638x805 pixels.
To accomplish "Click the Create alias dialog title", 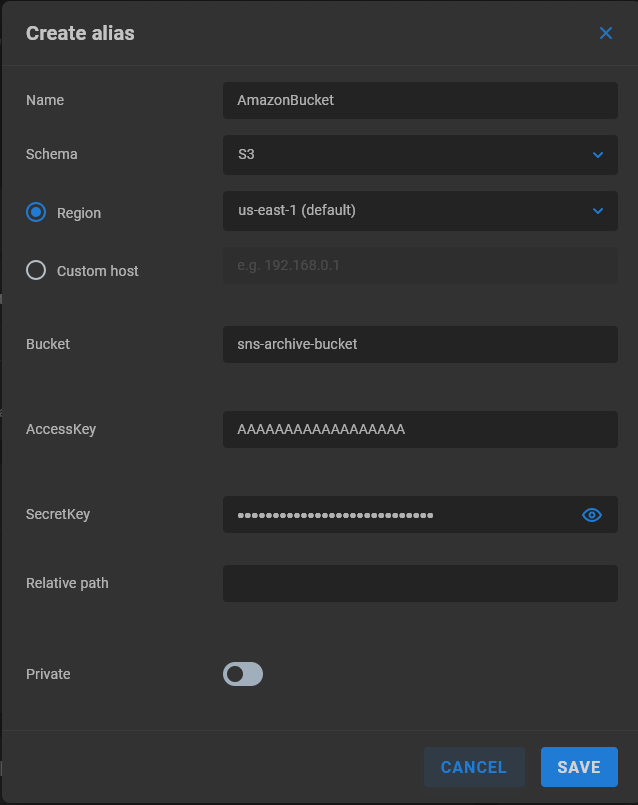I will point(80,33).
